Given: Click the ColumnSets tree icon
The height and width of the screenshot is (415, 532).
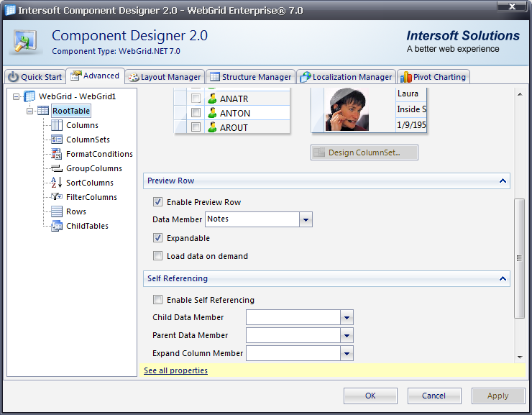Looking at the screenshot, I should [57, 140].
